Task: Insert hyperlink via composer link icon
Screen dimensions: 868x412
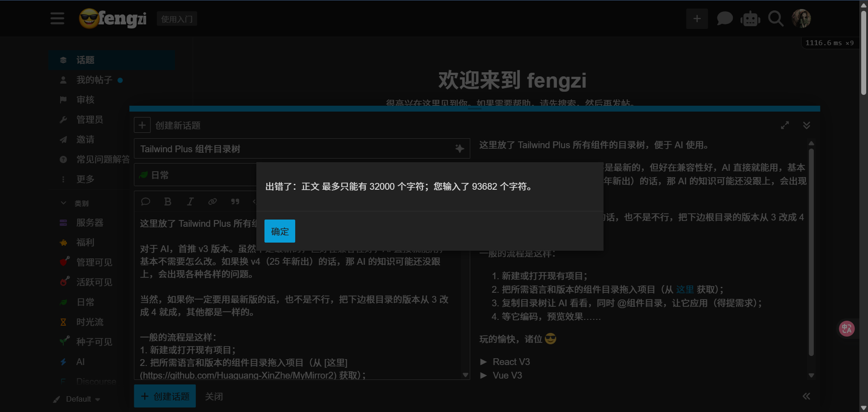Action: coord(212,201)
